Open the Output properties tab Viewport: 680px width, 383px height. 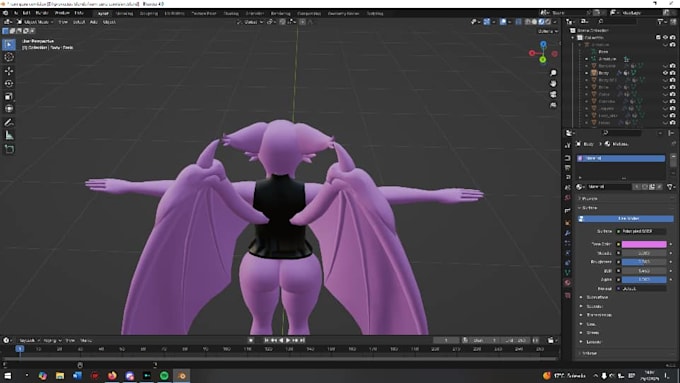click(x=567, y=168)
